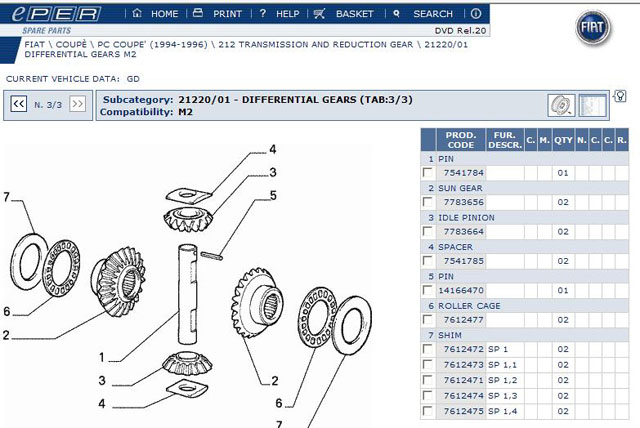Click the info icon after SEARCH

pos(472,14)
